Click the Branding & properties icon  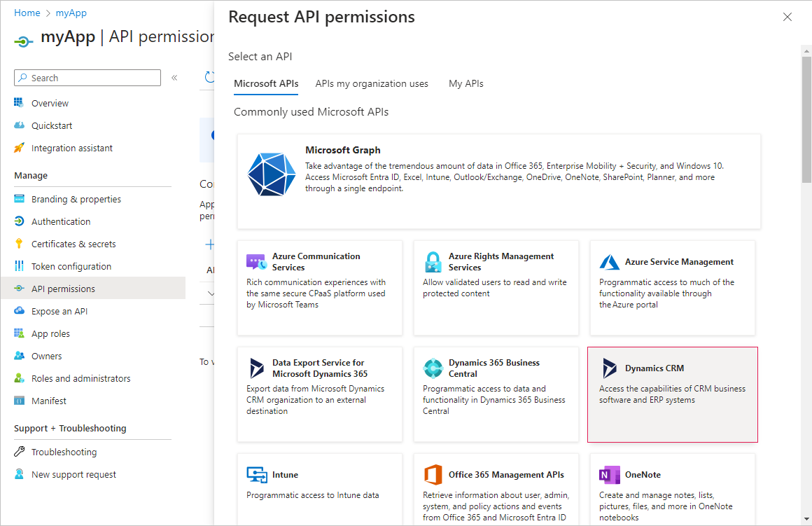click(x=19, y=198)
